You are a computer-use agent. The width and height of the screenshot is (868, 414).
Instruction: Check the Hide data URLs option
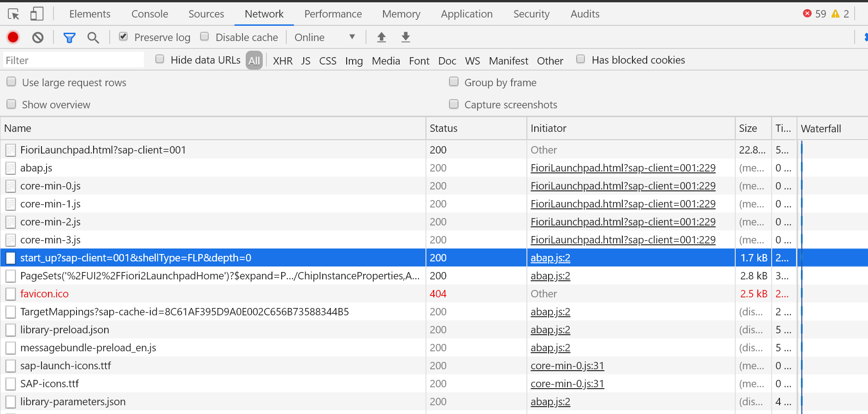pos(160,59)
